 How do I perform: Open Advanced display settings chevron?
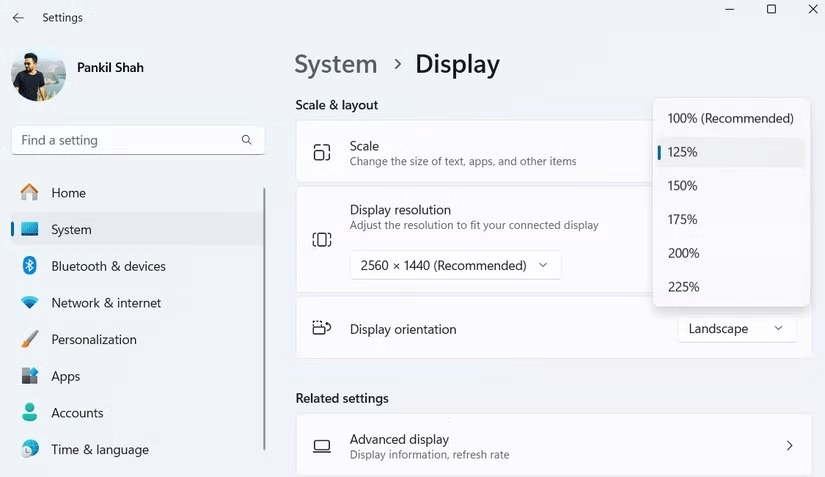tap(789, 446)
